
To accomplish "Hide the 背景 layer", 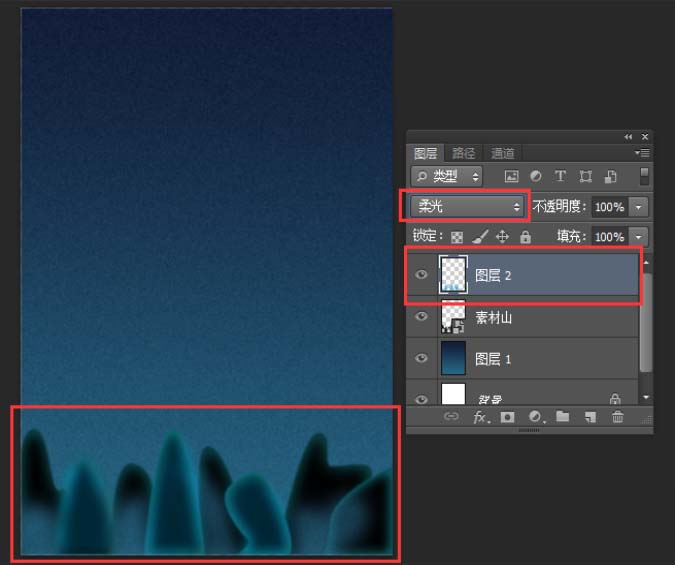I will (x=421, y=399).
